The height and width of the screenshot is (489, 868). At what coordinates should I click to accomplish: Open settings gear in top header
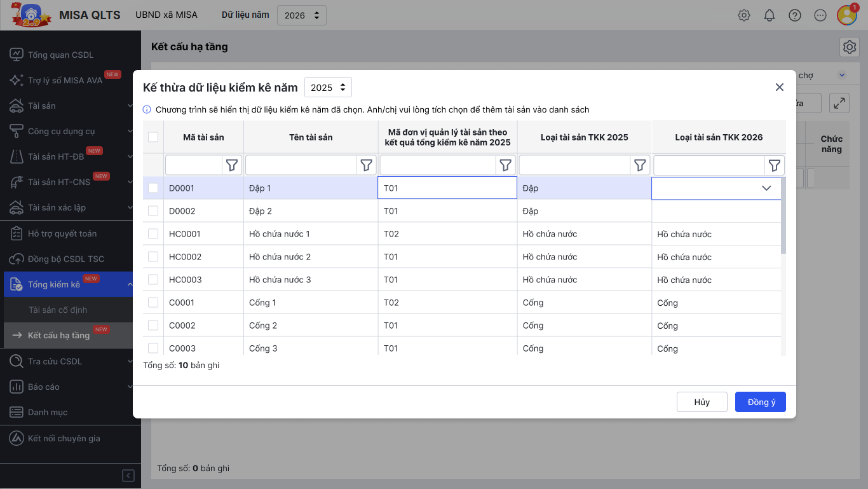tap(744, 15)
